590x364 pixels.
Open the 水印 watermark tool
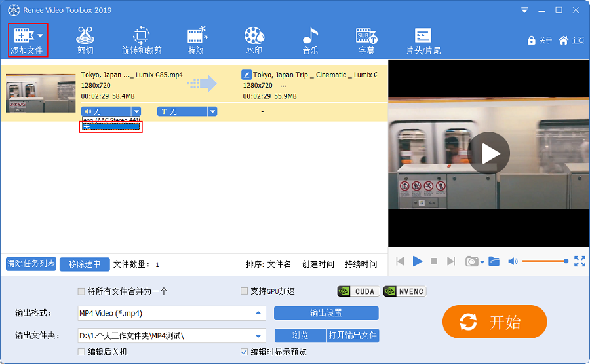click(254, 41)
